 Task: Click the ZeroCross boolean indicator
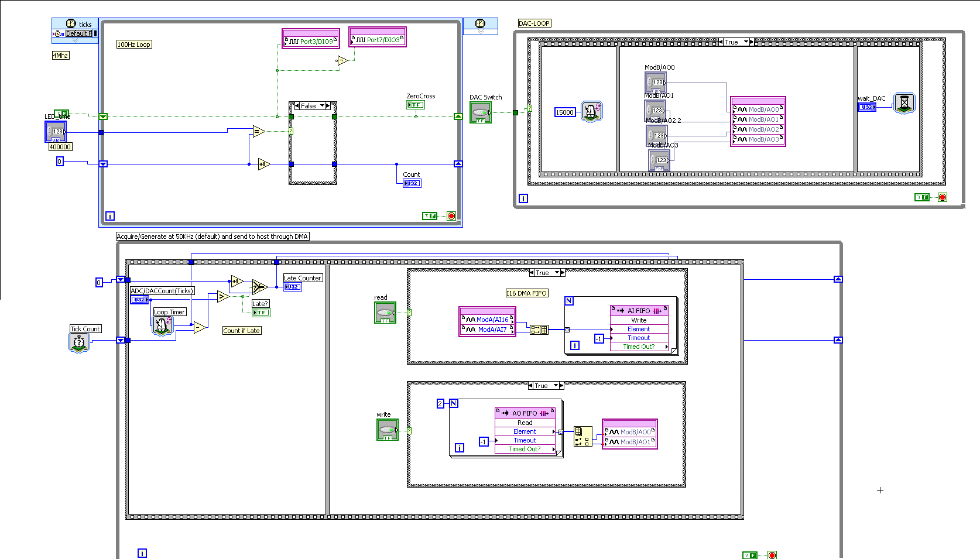point(416,105)
